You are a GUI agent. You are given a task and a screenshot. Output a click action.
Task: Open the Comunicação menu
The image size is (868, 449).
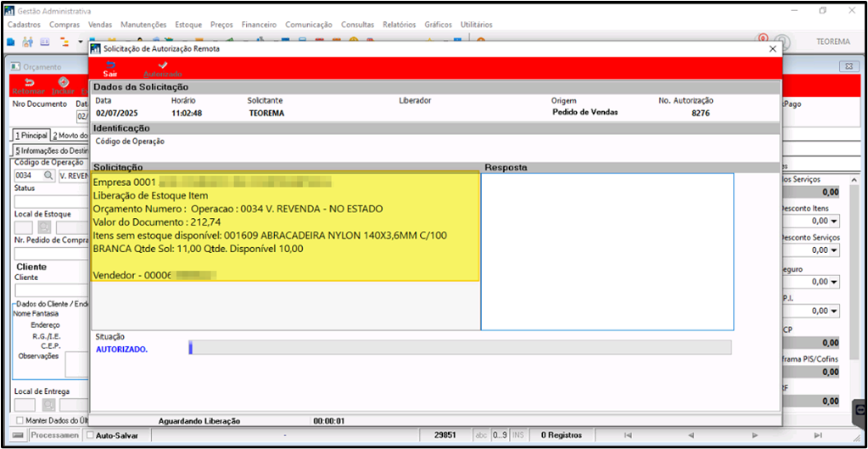tap(309, 25)
